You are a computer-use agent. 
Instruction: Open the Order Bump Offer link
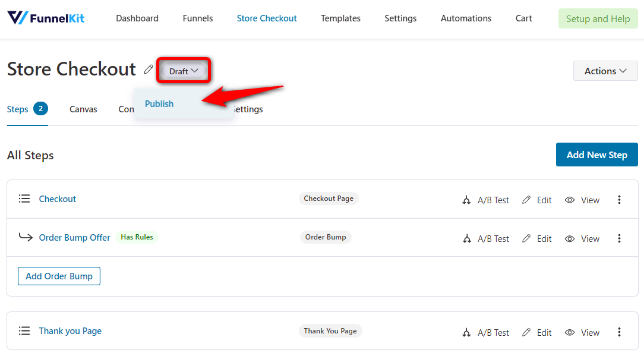click(x=75, y=238)
